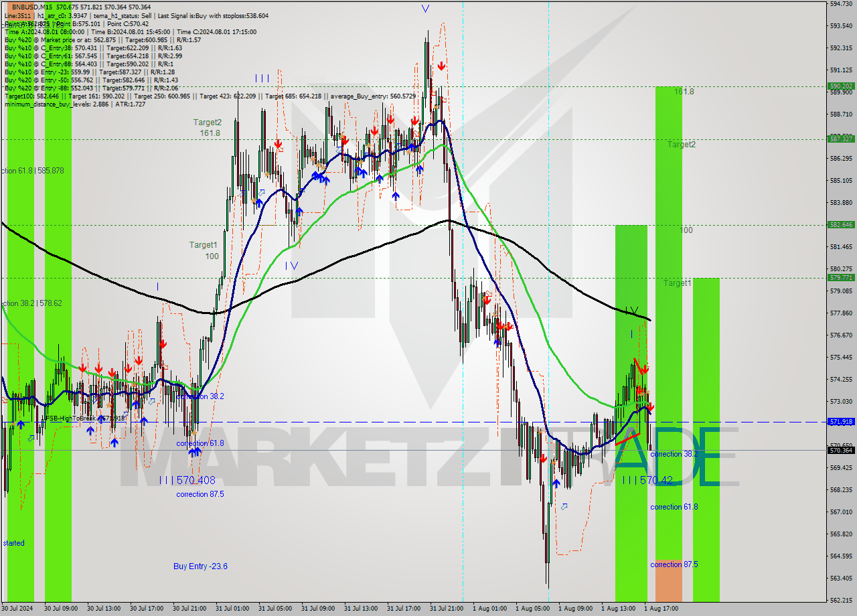Click the right-side 'Target1' label
Image resolution: width=857 pixels, height=616 pixels.
(678, 283)
